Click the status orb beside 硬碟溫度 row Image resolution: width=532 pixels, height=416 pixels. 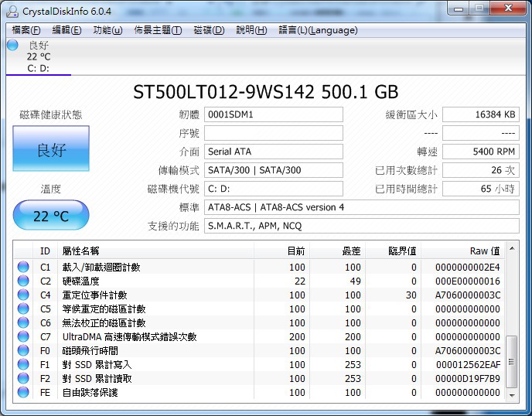coord(23,281)
